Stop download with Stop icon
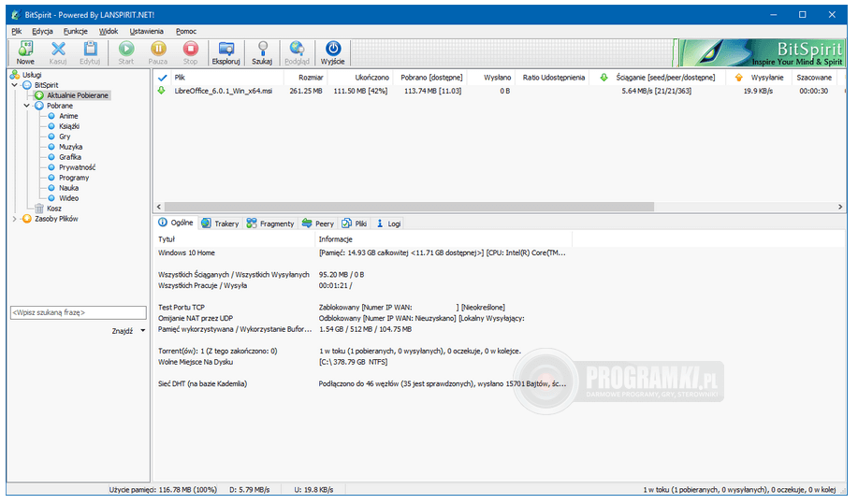The image size is (858, 504). pos(191,52)
